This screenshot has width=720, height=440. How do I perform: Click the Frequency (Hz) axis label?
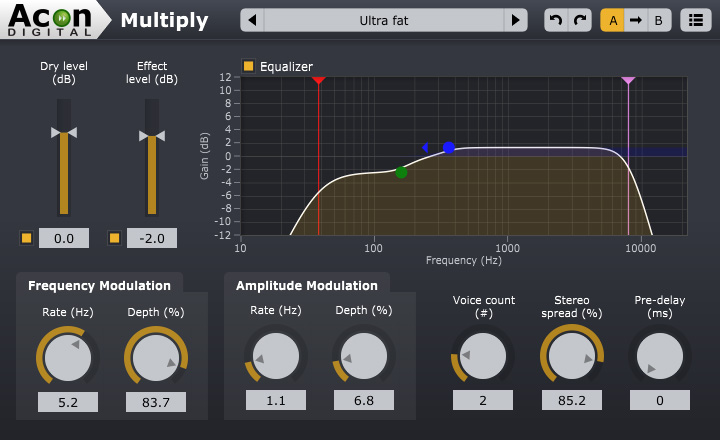(464, 260)
